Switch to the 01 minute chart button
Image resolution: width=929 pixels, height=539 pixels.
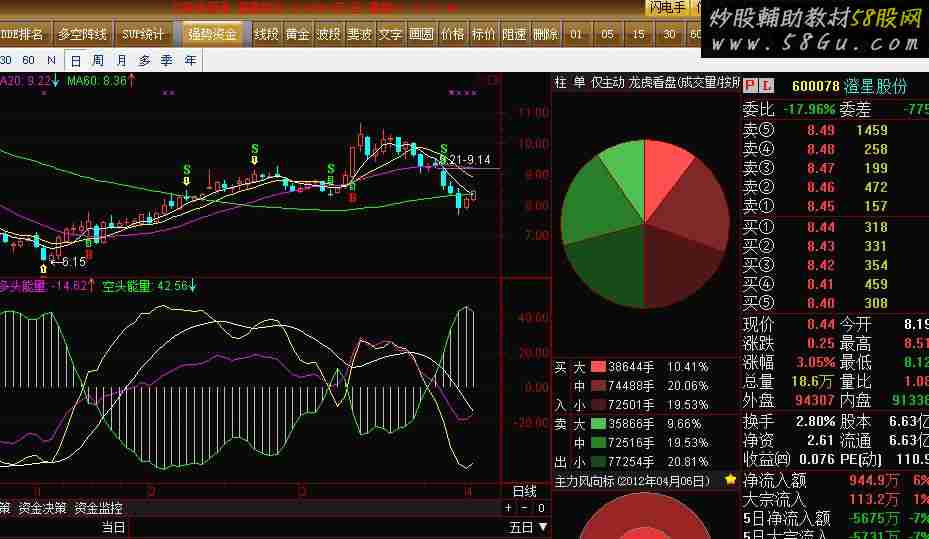click(x=576, y=34)
